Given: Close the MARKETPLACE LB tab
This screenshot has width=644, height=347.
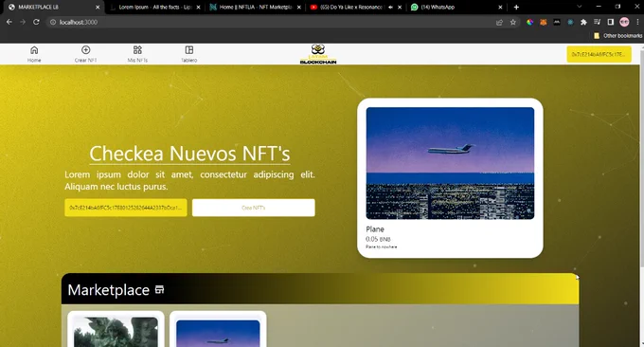Looking at the screenshot, I should click(x=98, y=8).
